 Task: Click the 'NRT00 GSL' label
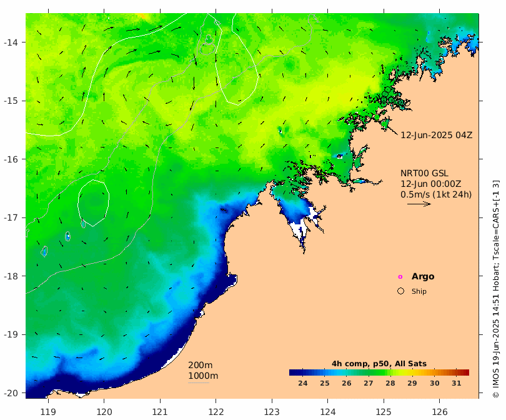tap(424, 173)
